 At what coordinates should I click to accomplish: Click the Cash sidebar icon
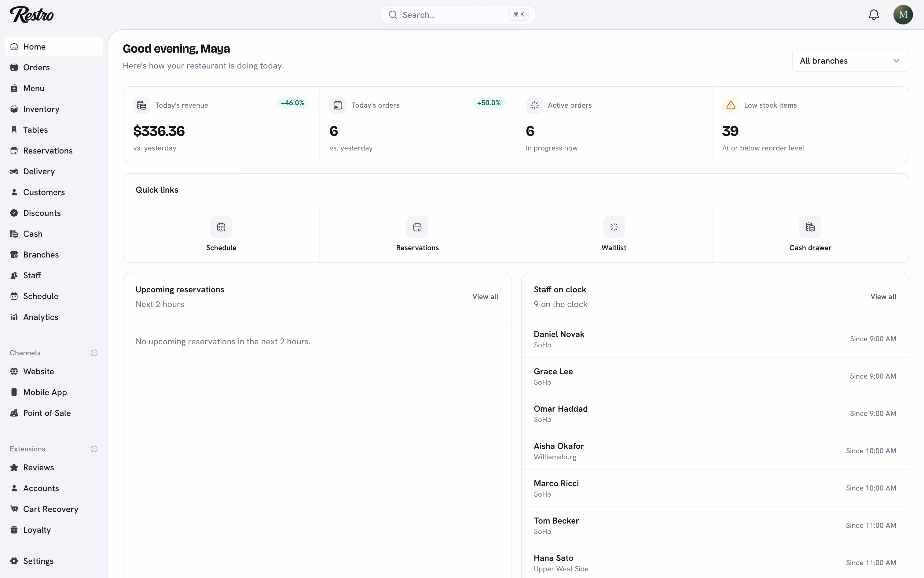[14, 234]
